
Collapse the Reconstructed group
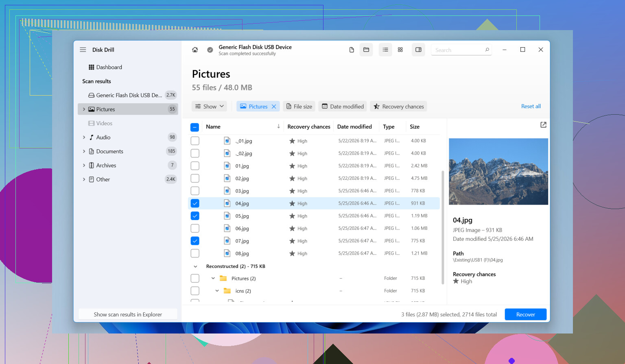click(195, 266)
